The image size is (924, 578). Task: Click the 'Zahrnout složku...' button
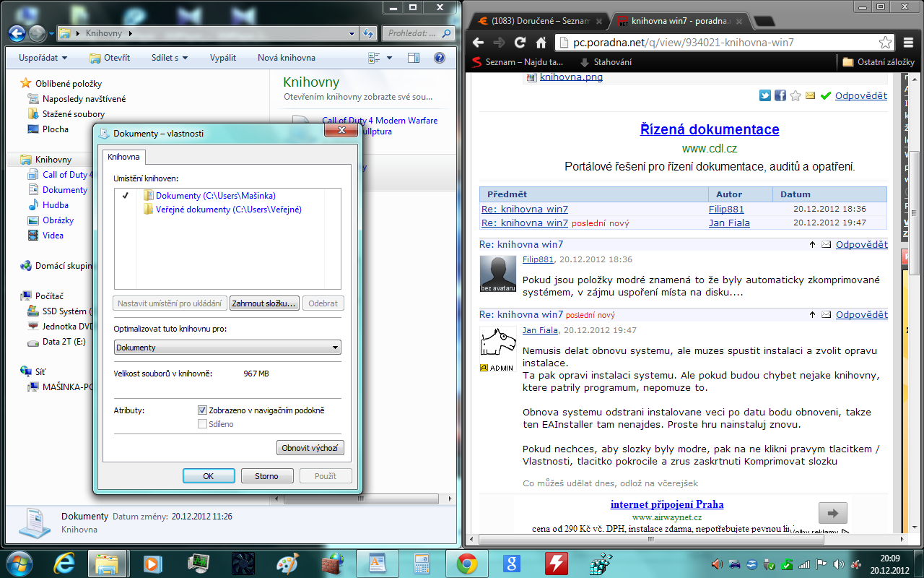click(264, 303)
